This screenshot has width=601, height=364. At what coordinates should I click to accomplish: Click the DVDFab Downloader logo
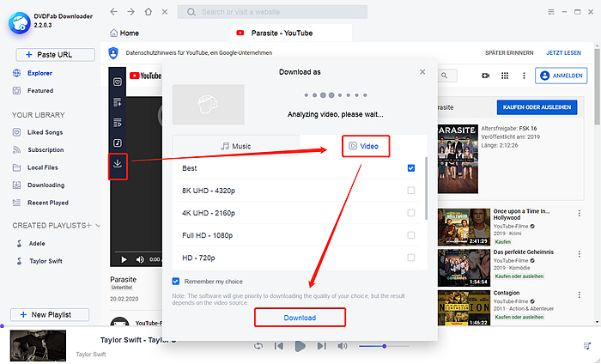19,23
